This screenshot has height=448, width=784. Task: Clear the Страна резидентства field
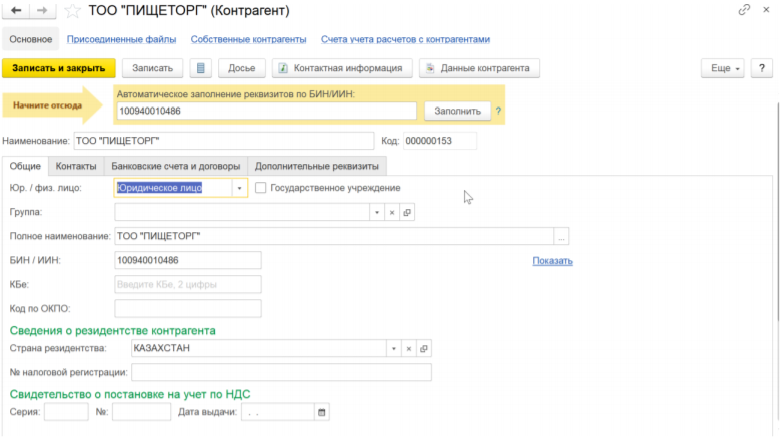coord(408,348)
